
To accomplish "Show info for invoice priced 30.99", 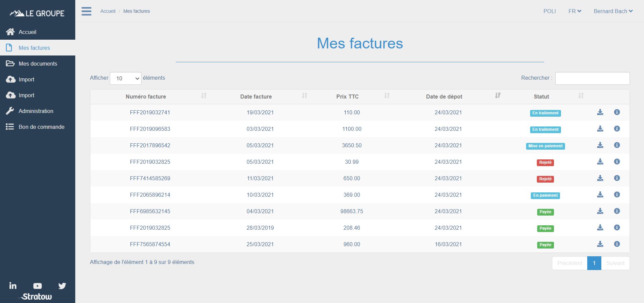I will [617, 162].
